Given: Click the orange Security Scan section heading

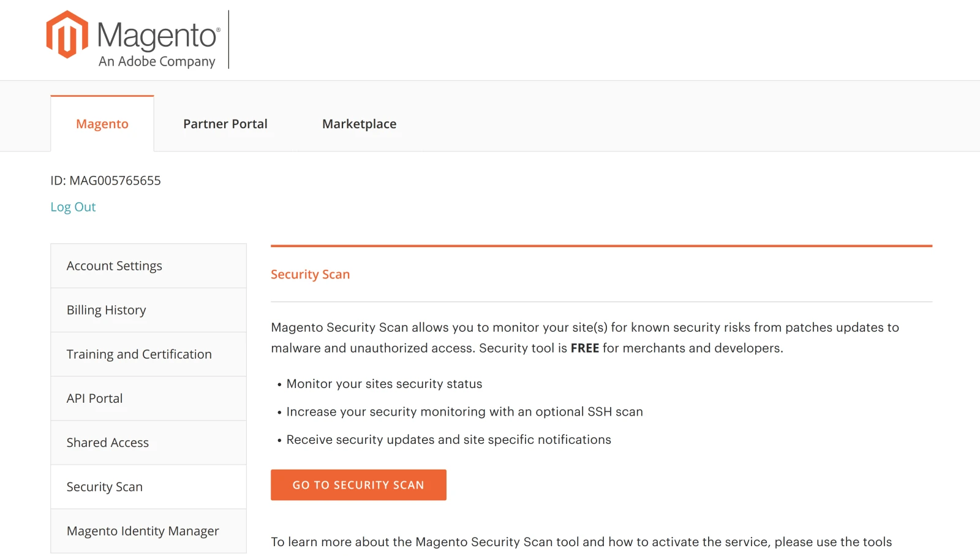Looking at the screenshot, I should (311, 275).
